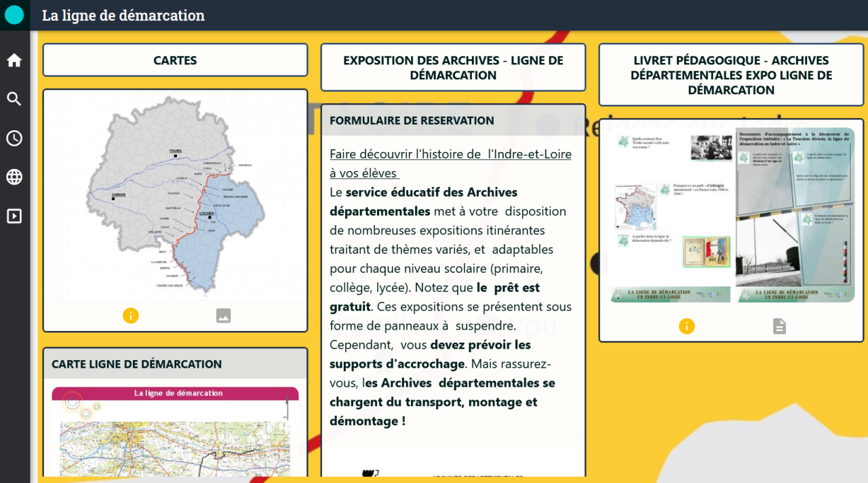
Task: Show info for the Indre-et-Loire map card
Action: tap(131, 315)
